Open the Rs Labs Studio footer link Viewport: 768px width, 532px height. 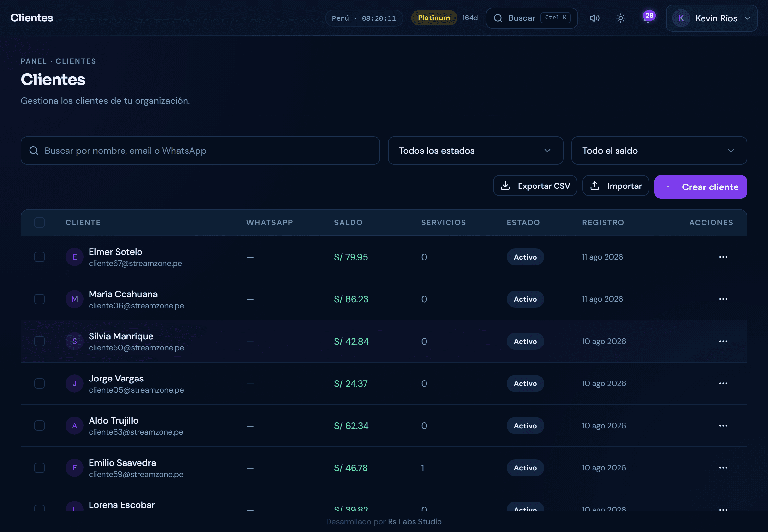click(x=414, y=522)
